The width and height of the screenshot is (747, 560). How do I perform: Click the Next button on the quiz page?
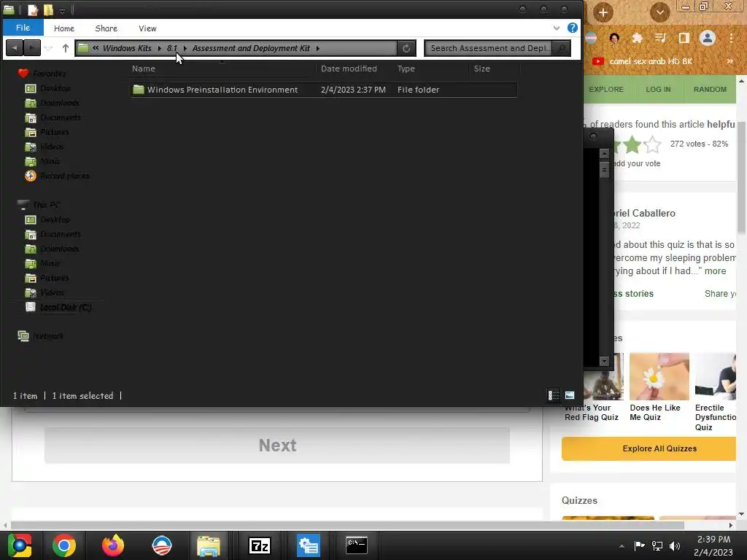coord(276,446)
